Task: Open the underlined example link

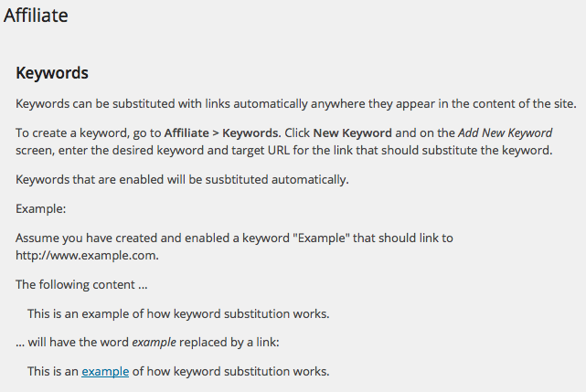Action: pyautogui.click(x=105, y=372)
